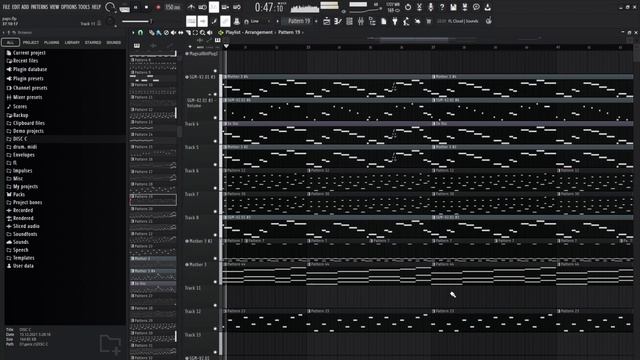Image resolution: width=640 pixels, height=360 pixels.
Task: Open the shopping cart icon
Action: (x=429, y=21)
